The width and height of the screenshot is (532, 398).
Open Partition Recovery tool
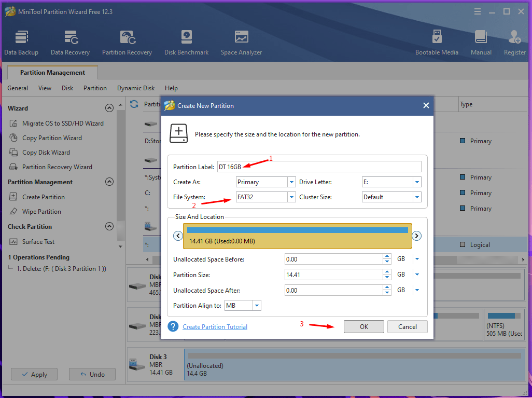[127, 43]
